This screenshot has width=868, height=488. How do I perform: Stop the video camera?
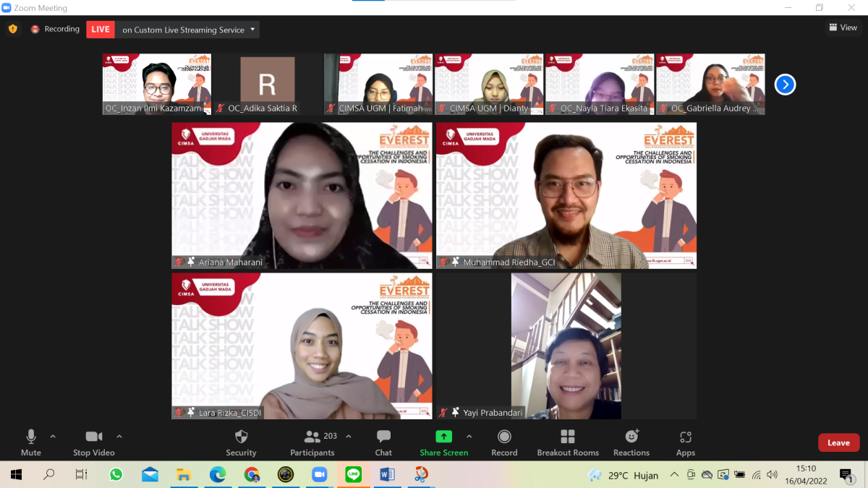93,441
